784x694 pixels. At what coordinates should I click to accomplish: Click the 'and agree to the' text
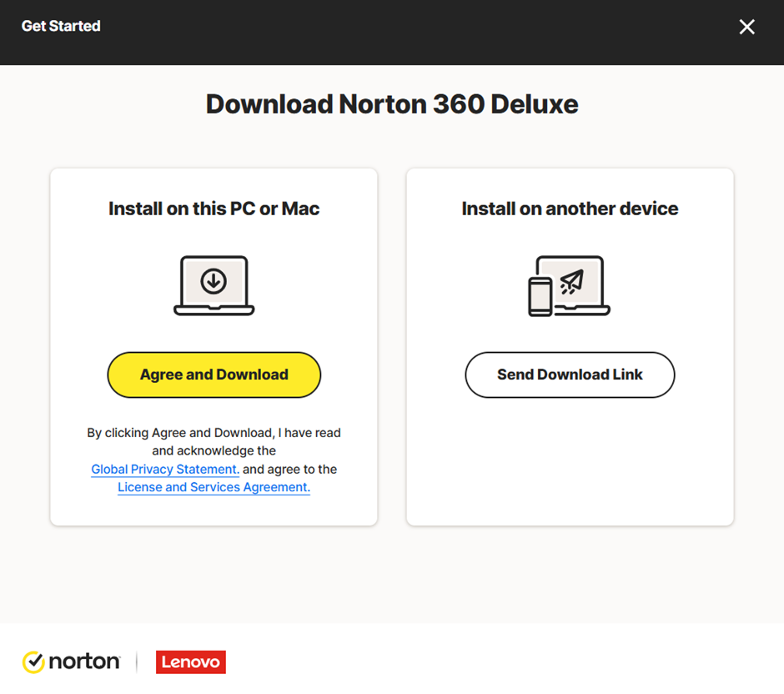click(x=289, y=470)
